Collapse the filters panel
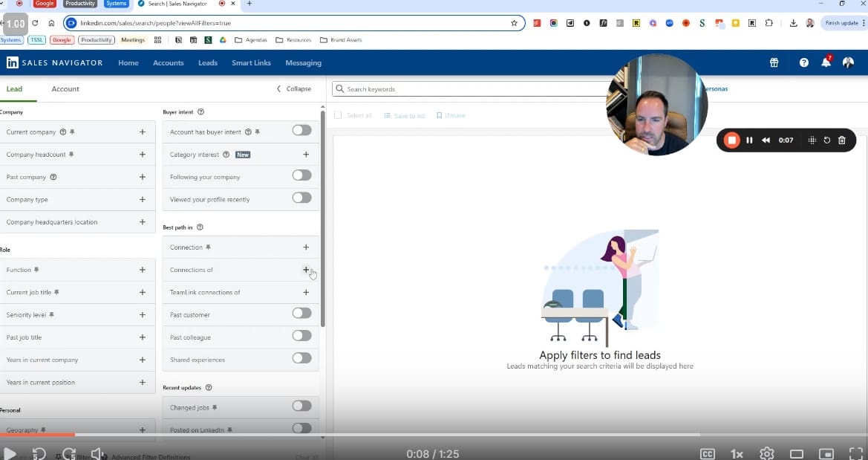 click(x=294, y=88)
